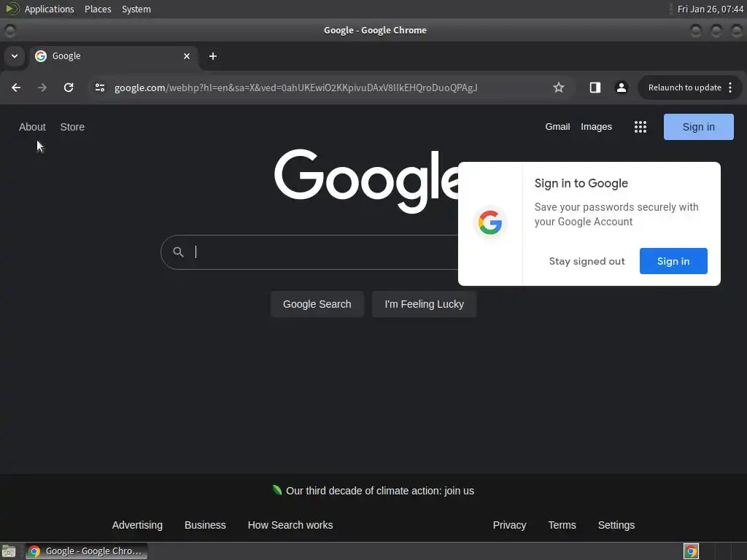Open the Terms footer link
Image resolution: width=747 pixels, height=560 pixels.
point(562,525)
